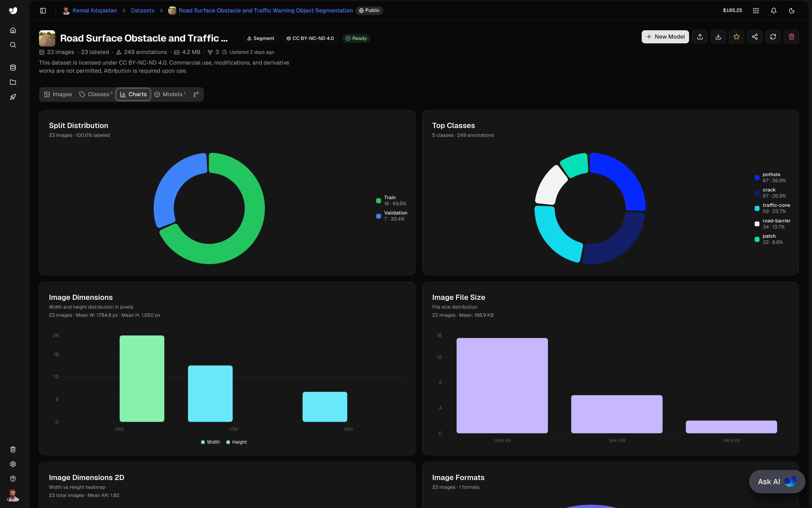Click the account balance $185.25

[x=732, y=10]
